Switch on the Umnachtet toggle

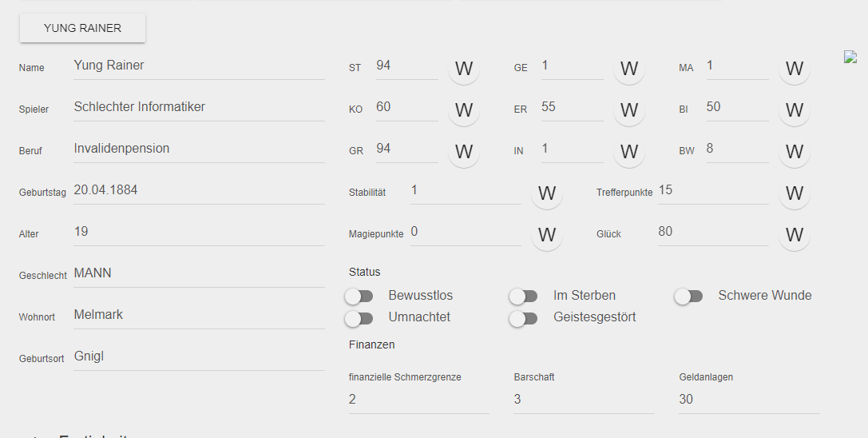pos(359,318)
